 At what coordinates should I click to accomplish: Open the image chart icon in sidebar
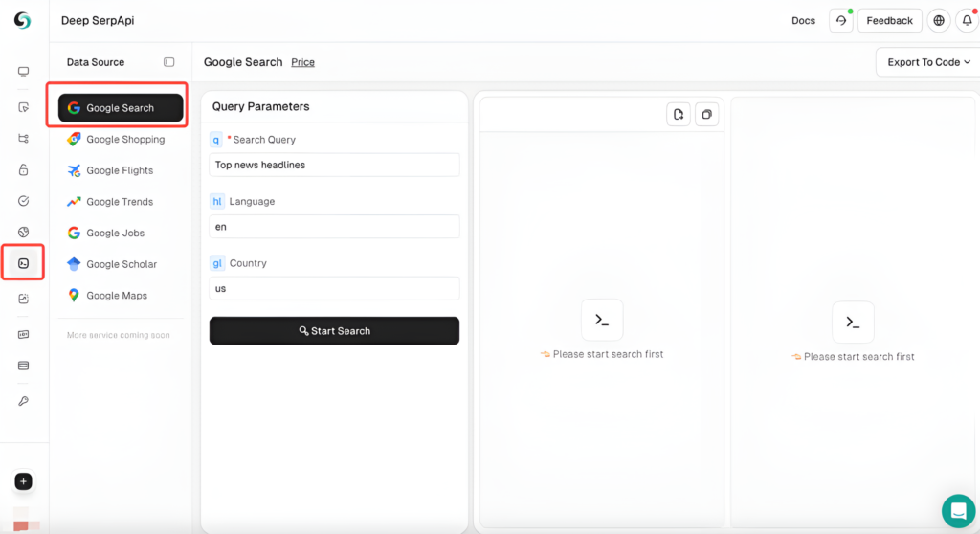point(23,299)
